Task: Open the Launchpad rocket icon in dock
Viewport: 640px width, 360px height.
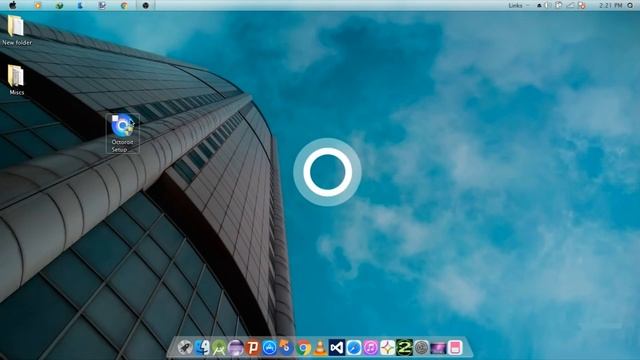Action: point(185,348)
